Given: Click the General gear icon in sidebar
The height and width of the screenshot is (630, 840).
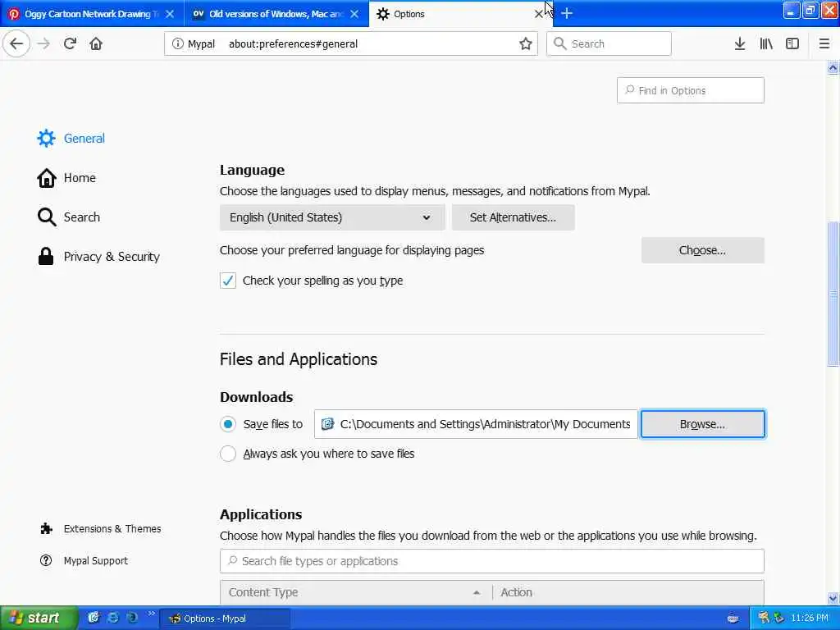Looking at the screenshot, I should click(46, 138).
